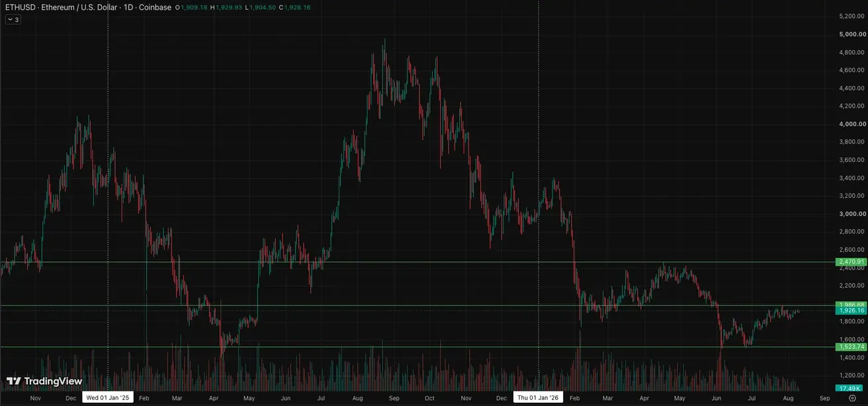Select the 1,523.74 horizontal line price label
868x406 pixels.
851,346
